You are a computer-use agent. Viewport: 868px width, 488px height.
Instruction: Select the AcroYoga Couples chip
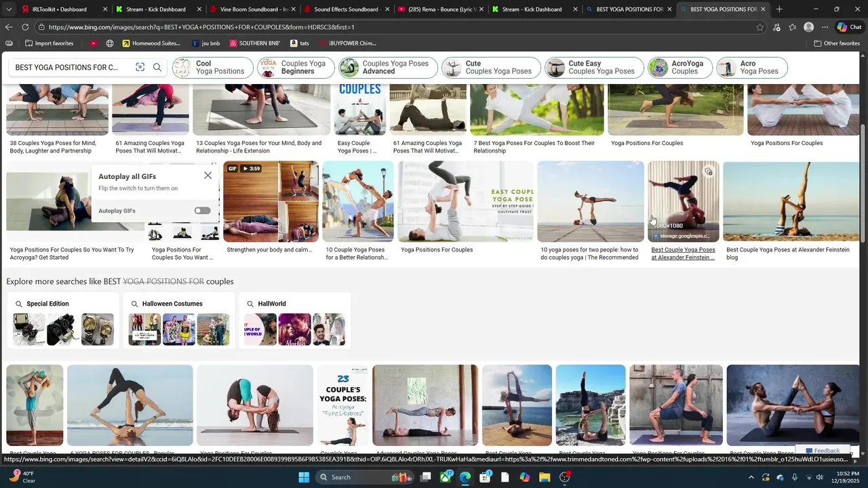click(x=680, y=68)
